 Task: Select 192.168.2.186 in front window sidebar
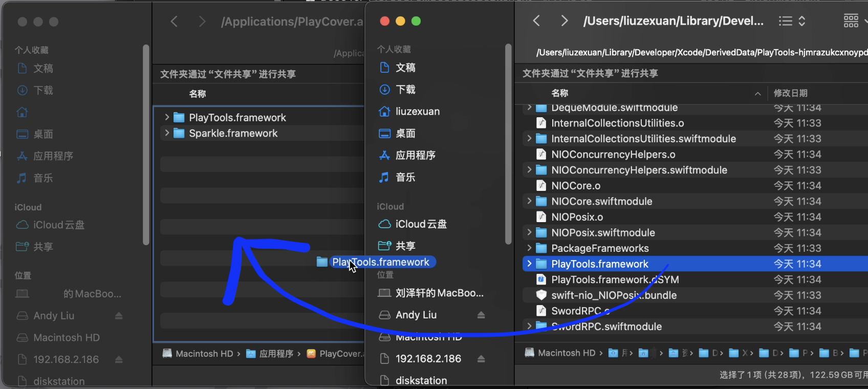pyautogui.click(x=428, y=359)
